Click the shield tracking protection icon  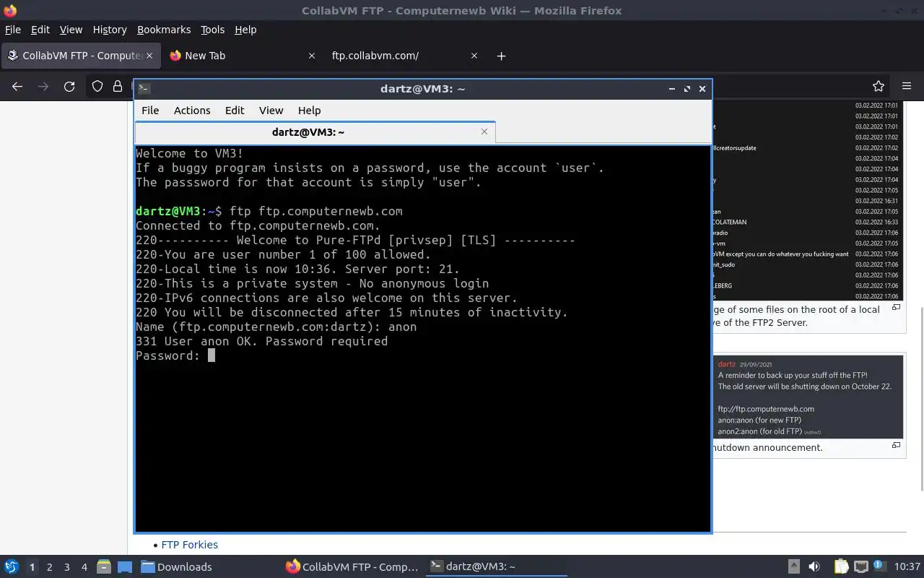tap(97, 86)
